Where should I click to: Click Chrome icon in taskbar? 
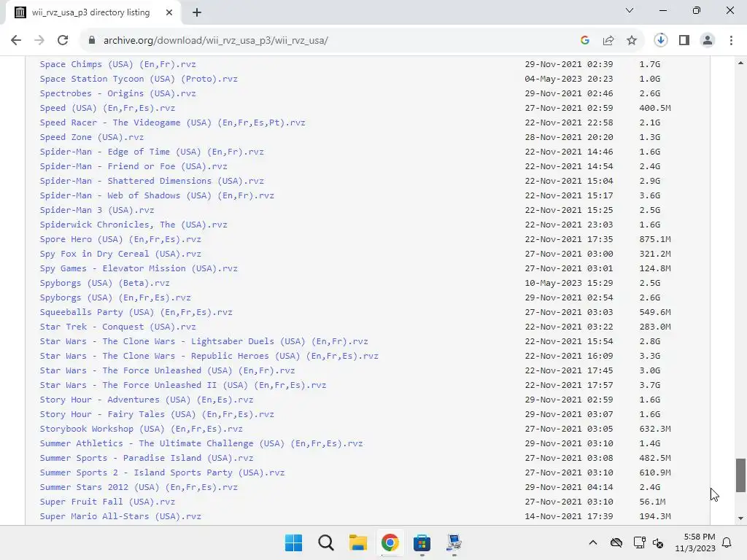pos(390,542)
